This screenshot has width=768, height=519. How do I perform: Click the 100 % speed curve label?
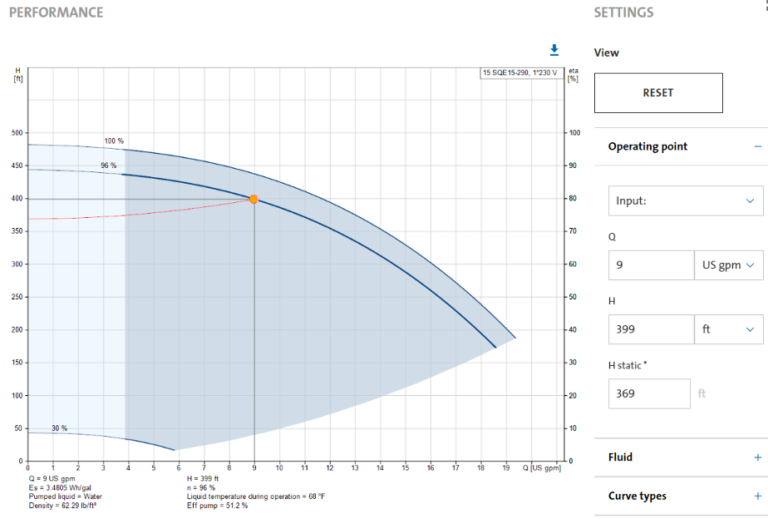click(115, 141)
